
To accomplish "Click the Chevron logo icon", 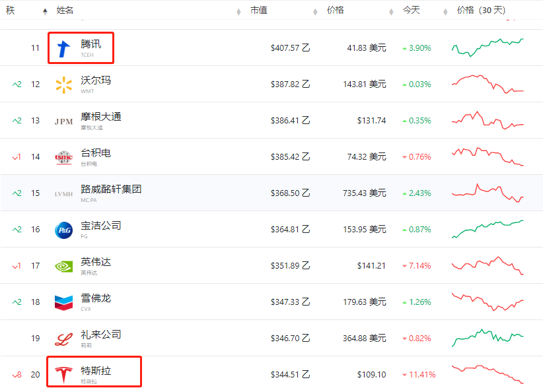I will click(63, 302).
